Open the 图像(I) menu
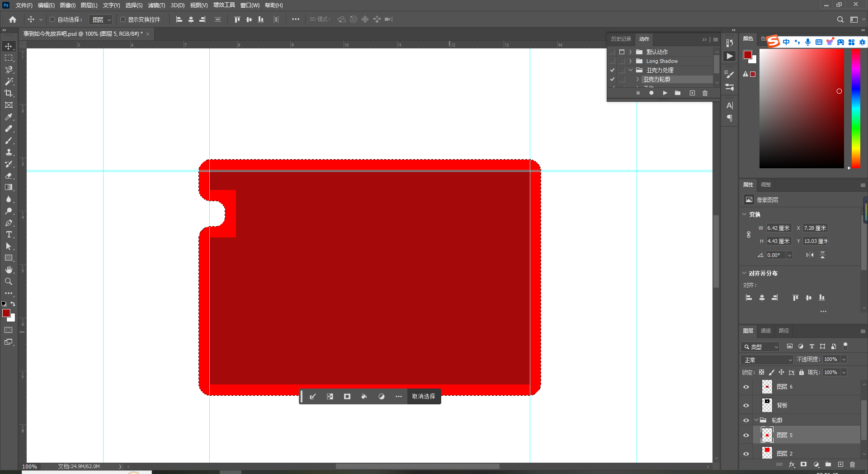Image resolution: width=868 pixels, height=474 pixels. point(68,5)
